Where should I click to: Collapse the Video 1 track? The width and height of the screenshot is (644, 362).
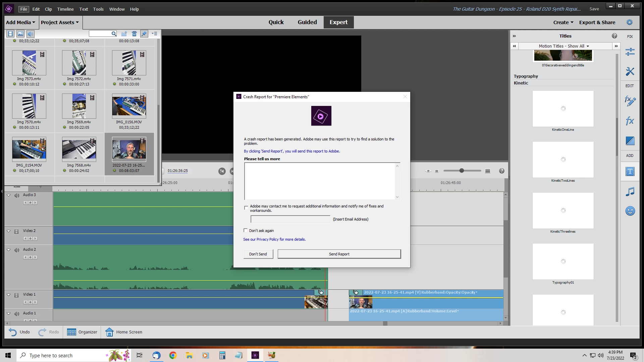[x=9, y=295]
